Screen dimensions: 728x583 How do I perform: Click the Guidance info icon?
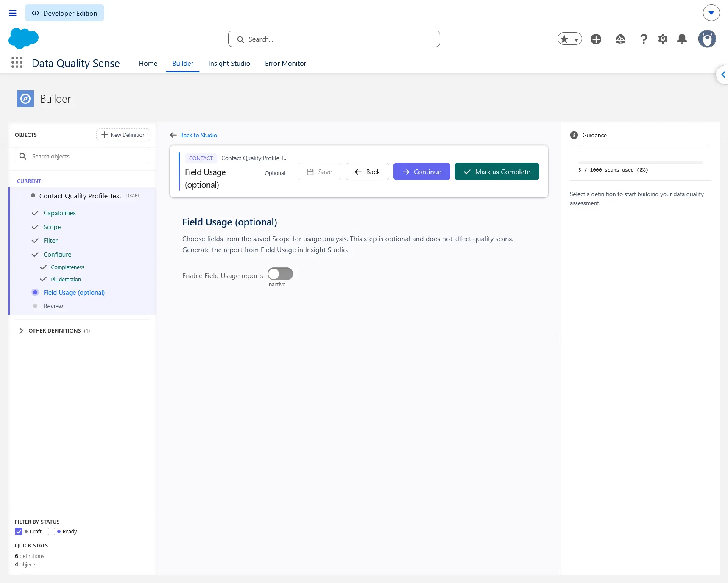pos(574,135)
